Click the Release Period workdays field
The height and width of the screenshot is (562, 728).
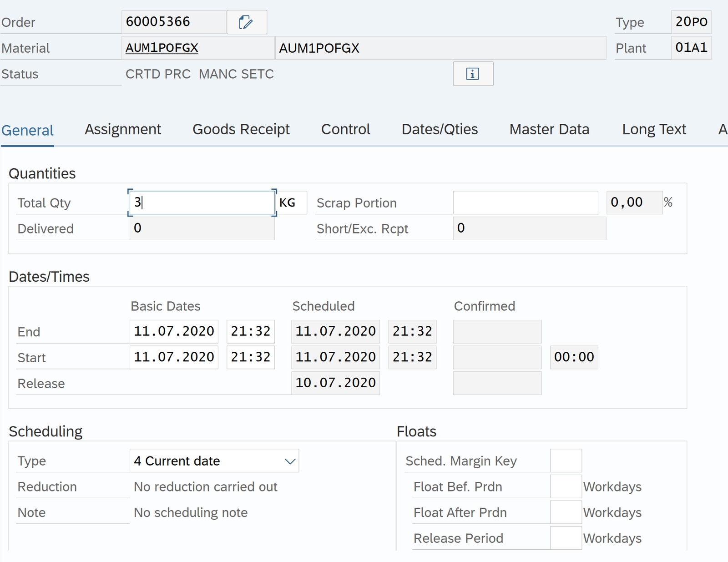tap(566, 538)
